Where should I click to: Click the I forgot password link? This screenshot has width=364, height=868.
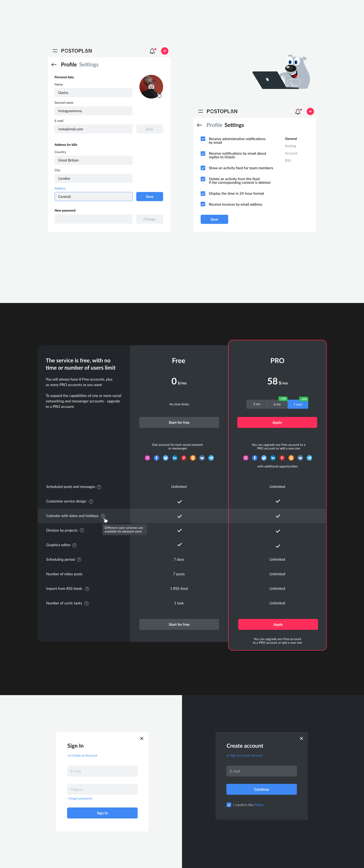80,799
